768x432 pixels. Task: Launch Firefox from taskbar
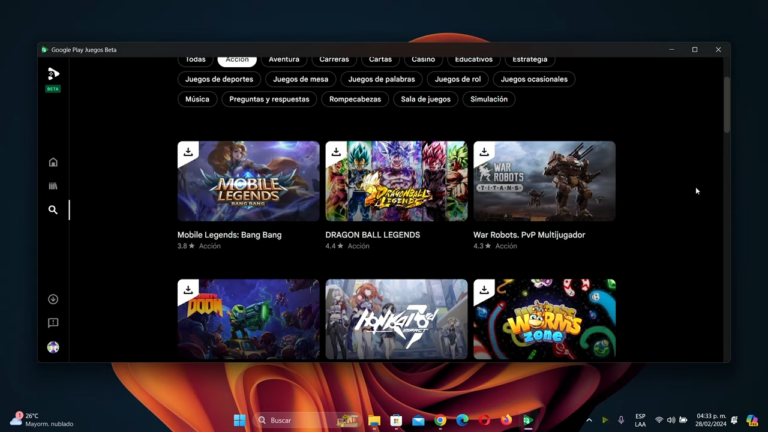point(506,420)
